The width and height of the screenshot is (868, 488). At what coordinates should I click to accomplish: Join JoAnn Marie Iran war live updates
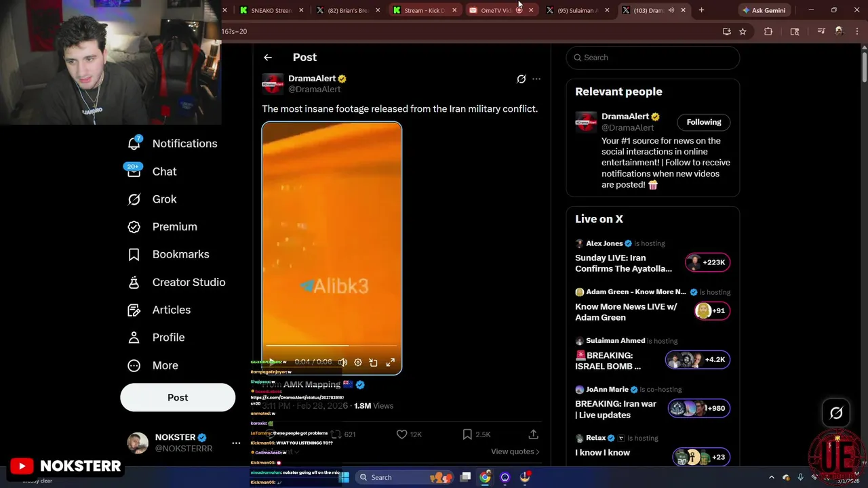click(x=652, y=404)
